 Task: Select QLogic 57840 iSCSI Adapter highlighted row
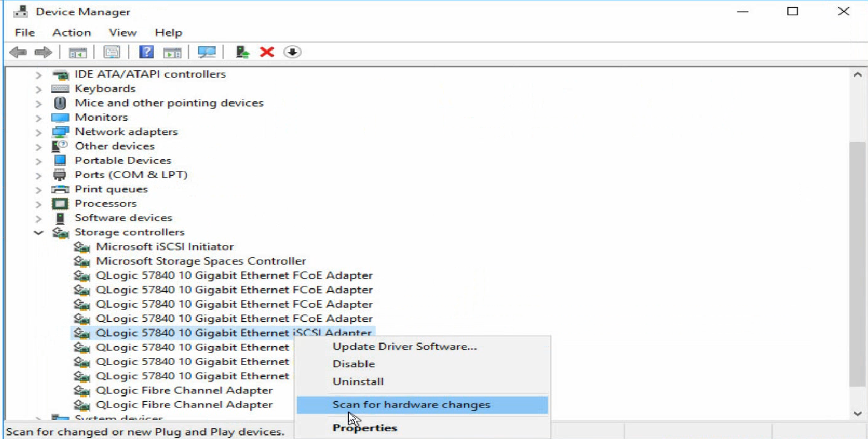223,333
